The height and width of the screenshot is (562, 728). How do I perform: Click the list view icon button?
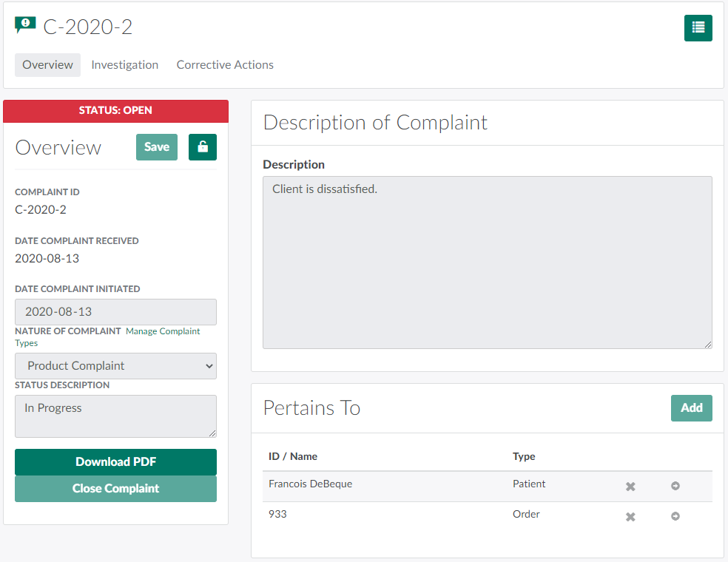pyautogui.click(x=698, y=28)
